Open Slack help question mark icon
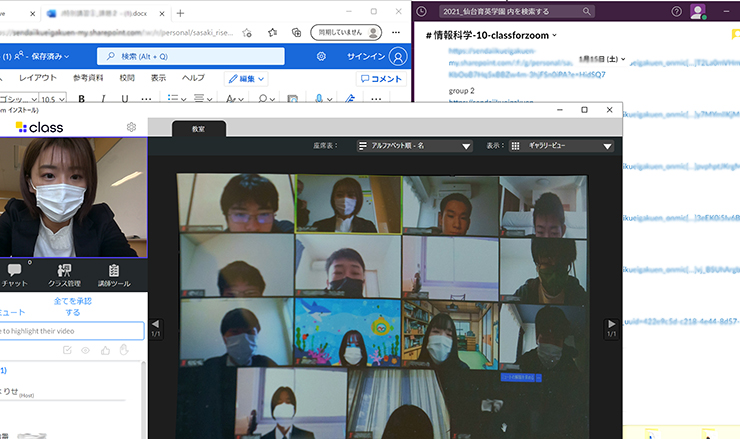This screenshot has height=439, width=740. point(676,11)
